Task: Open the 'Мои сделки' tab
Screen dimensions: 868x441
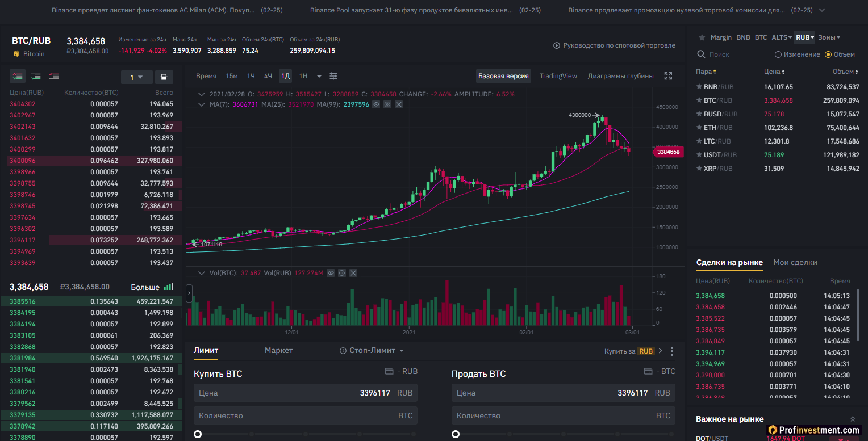Action: [x=795, y=262]
